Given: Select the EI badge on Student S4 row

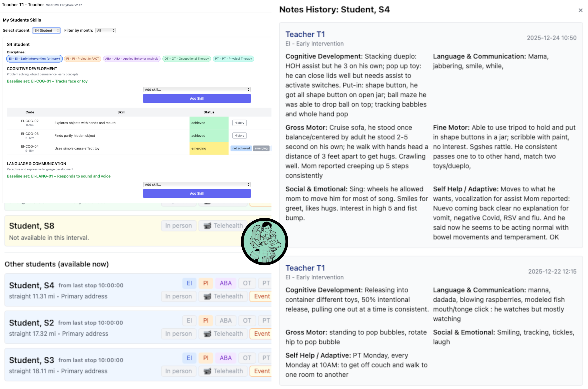Looking at the screenshot, I should [189, 283].
